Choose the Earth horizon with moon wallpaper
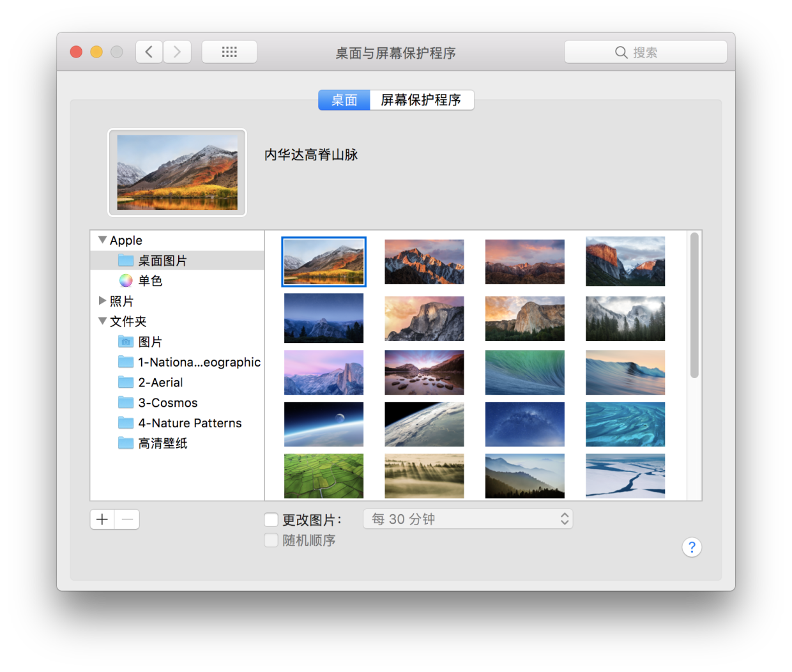This screenshot has width=792, height=672. [x=324, y=424]
